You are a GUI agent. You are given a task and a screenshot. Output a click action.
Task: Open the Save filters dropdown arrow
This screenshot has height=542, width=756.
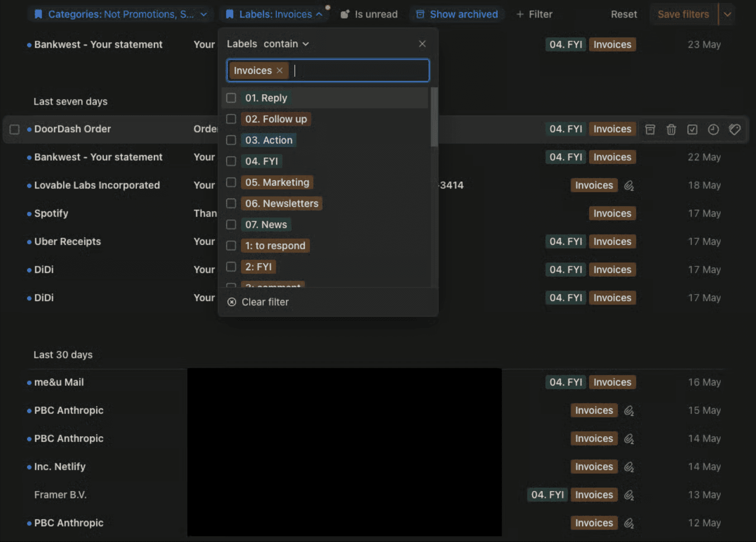point(727,14)
